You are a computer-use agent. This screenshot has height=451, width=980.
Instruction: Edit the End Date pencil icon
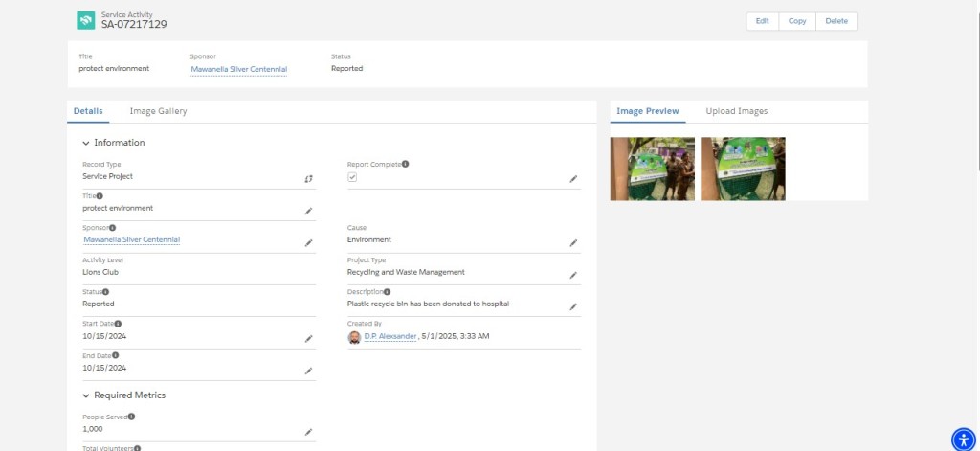coord(308,371)
